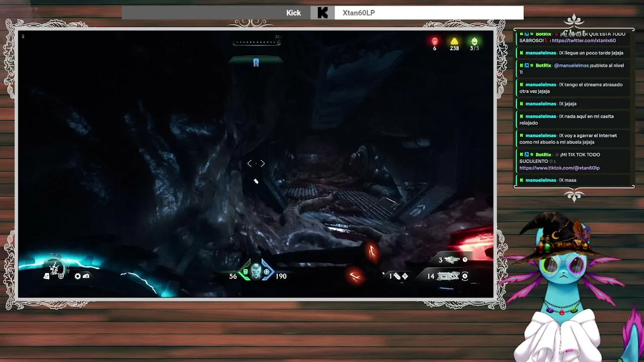Click the yellow triangle resource icon

[454, 41]
